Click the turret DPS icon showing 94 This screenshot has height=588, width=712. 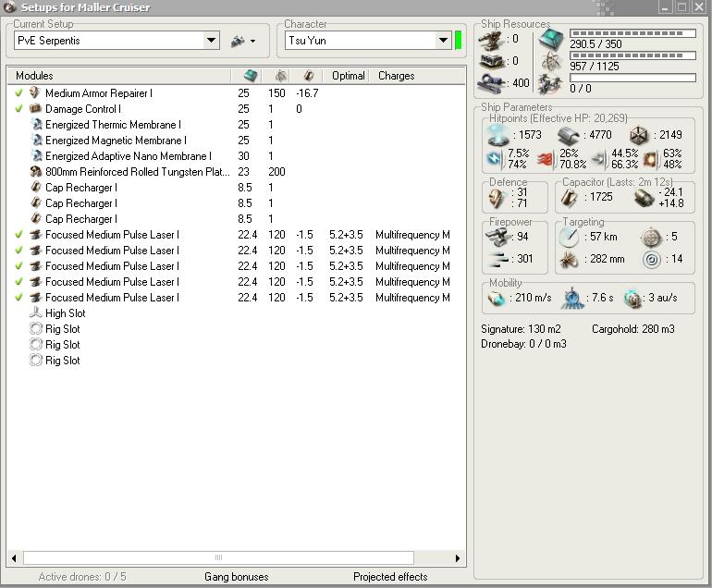tap(497, 237)
